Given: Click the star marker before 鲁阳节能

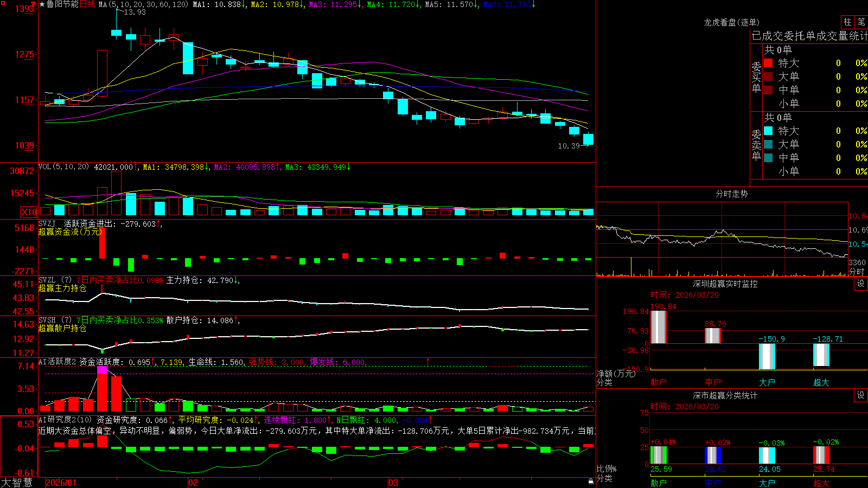Looking at the screenshot, I should (x=42, y=4).
